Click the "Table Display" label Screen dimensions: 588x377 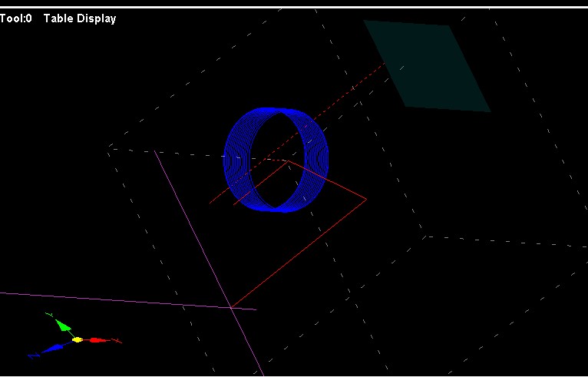tap(80, 18)
